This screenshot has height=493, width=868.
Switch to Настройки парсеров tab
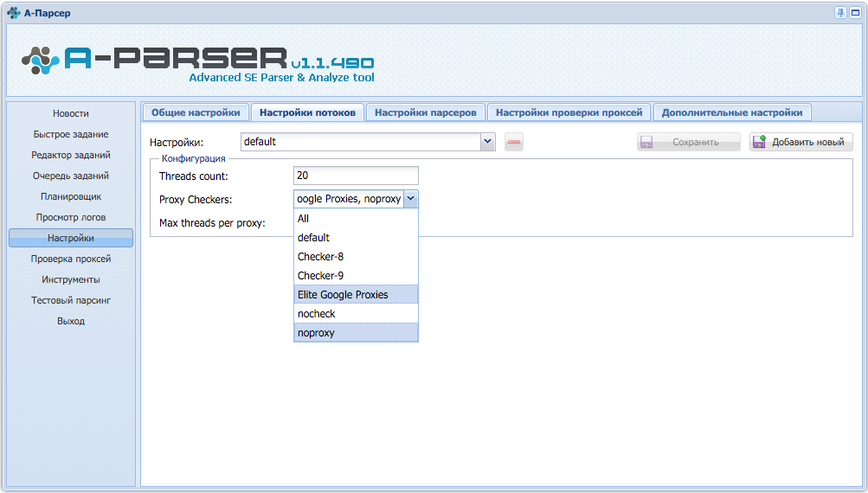[426, 112]
